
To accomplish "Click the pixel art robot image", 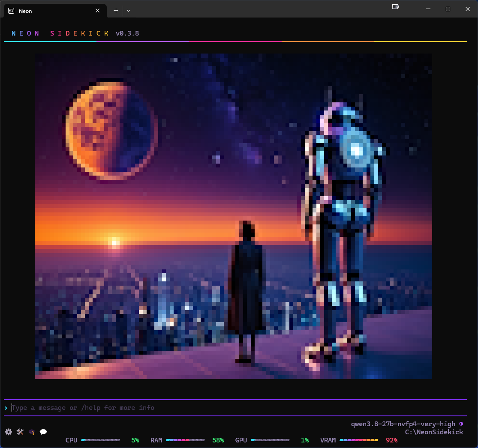I will click(233, 216).
